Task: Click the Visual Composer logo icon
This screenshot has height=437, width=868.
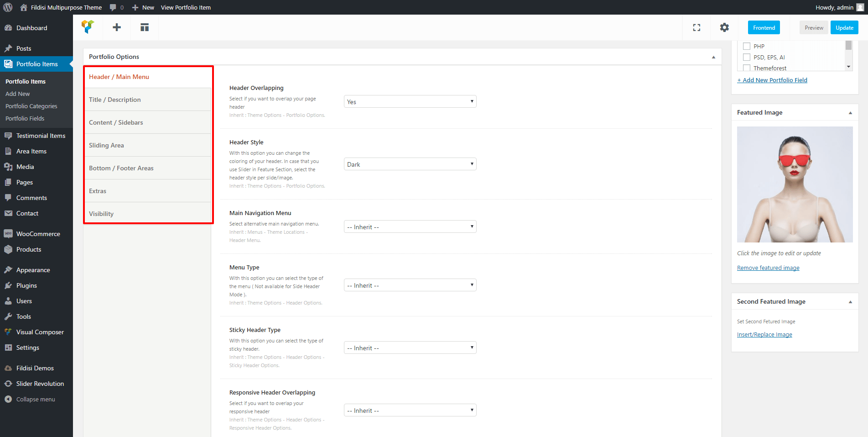Action: (x=88, y=27)
